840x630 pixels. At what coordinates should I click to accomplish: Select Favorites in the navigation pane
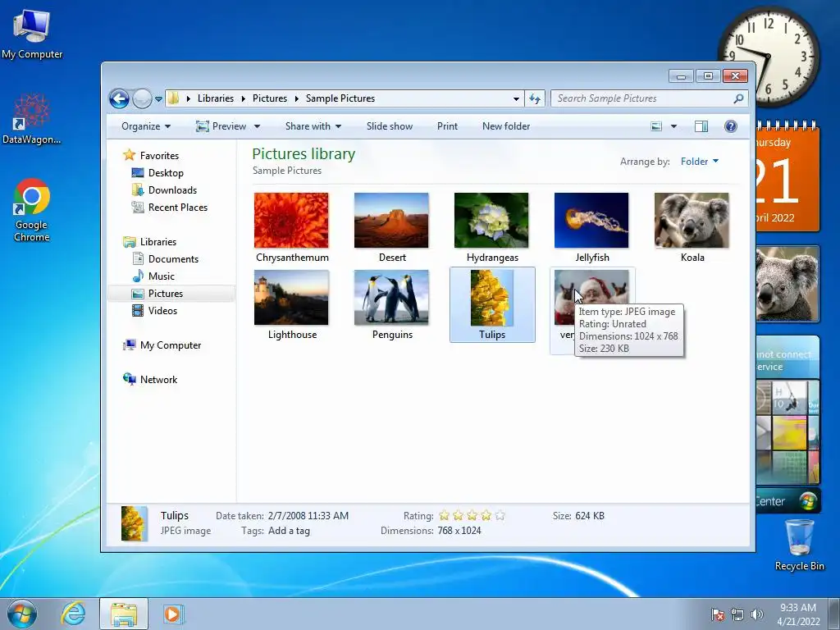tap(159, 156)
